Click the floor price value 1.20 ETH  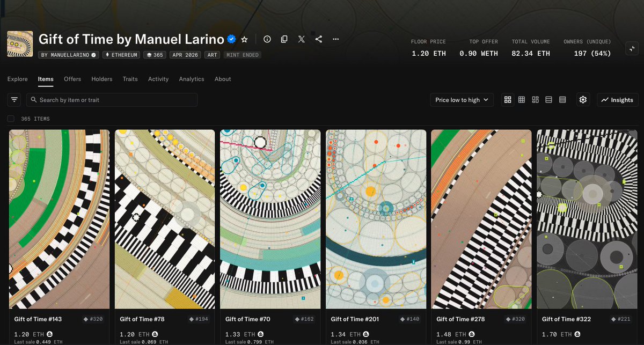tap(428, 54)
